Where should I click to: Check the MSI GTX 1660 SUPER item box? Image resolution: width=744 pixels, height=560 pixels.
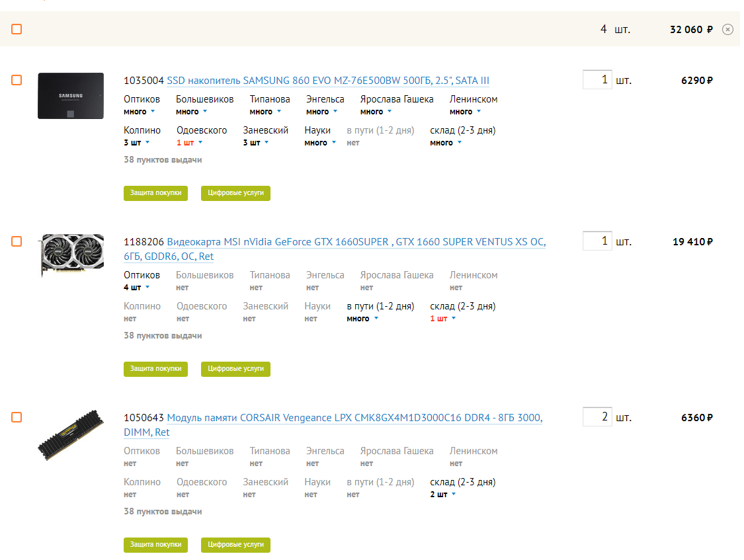tap(17, 241)
